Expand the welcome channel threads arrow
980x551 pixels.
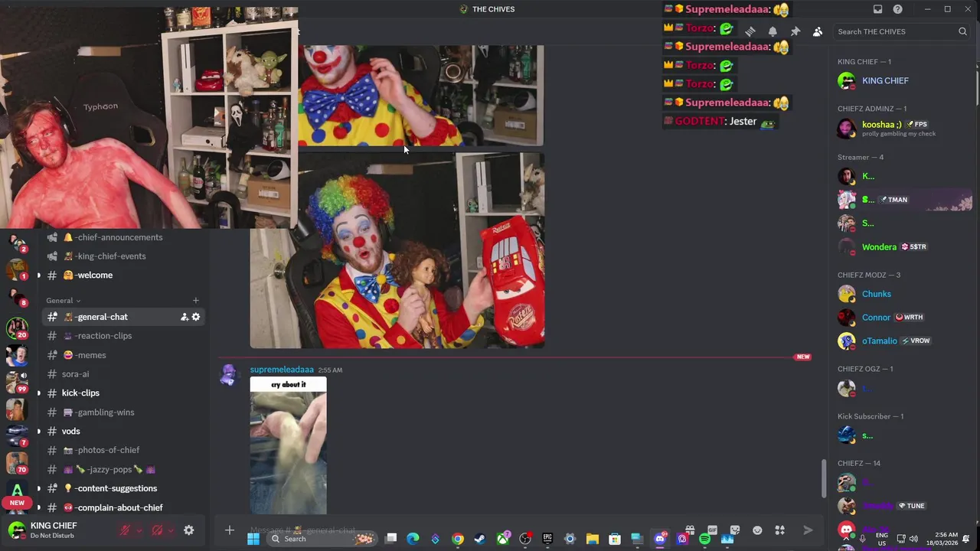pos(39,275)
